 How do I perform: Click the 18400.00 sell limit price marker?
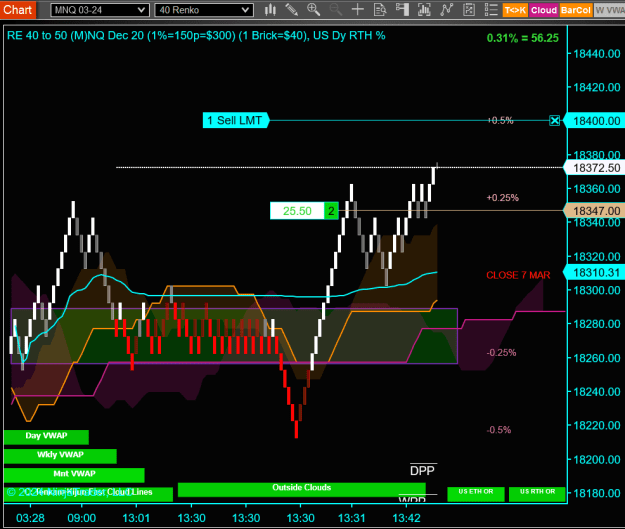click(x=594, y=121)
